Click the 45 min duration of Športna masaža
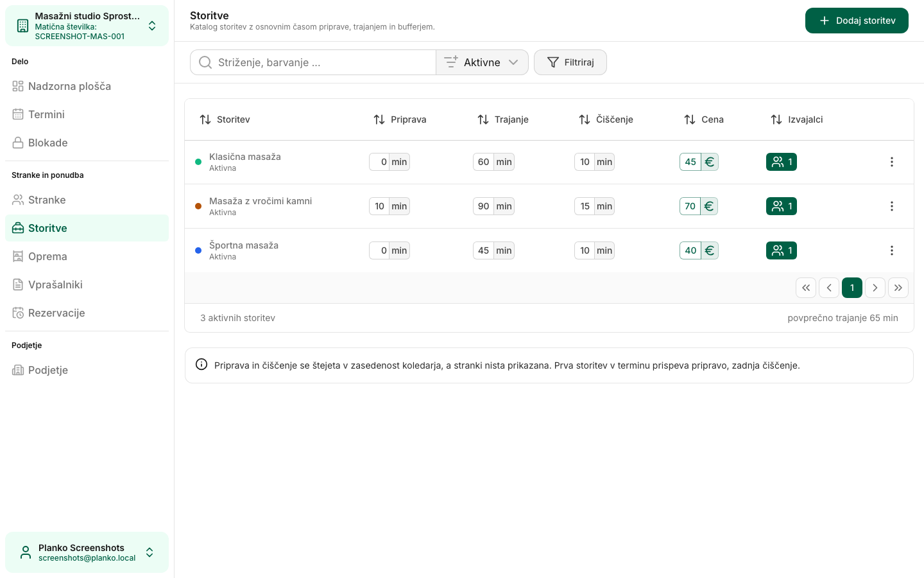The height and width of the screenshot is (578, 924). [x=493, y=250]
